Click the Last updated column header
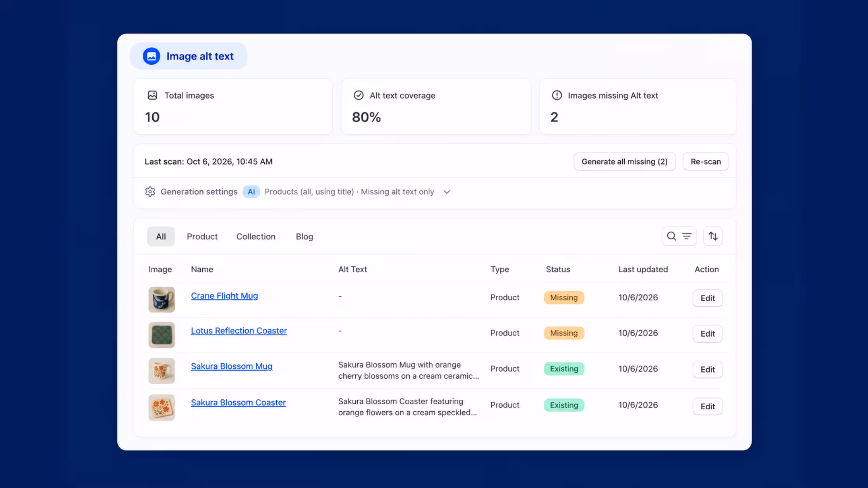 coord(643,270)
